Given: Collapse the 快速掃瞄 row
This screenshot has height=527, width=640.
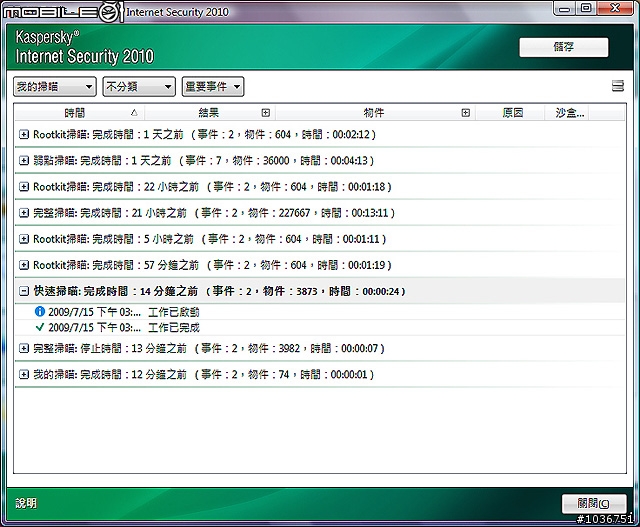Looking at the screenshot, I should (24, 291).
